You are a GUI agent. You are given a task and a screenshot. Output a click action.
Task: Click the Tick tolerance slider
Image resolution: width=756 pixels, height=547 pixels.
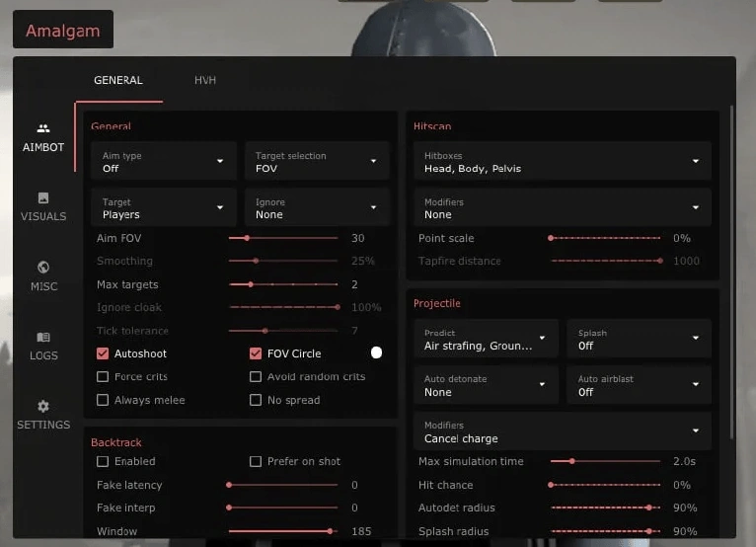[283, 331]
